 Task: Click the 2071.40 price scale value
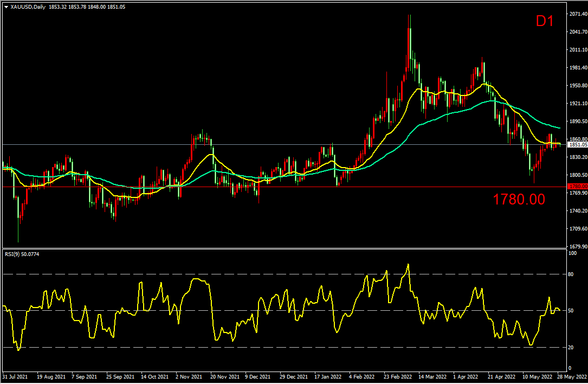coord(578,14)
